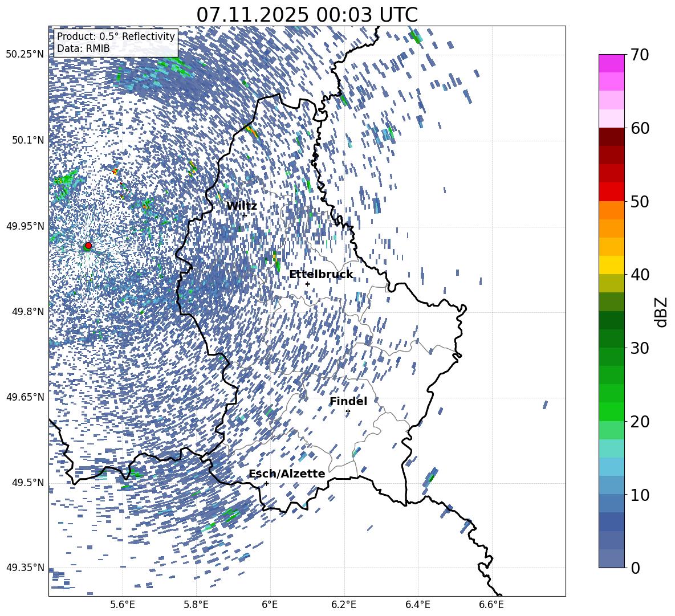The height and width of the screenshot is (616, 675).
Task: Click the 50.25°N latitude label
Action: (x=25, y=55)
